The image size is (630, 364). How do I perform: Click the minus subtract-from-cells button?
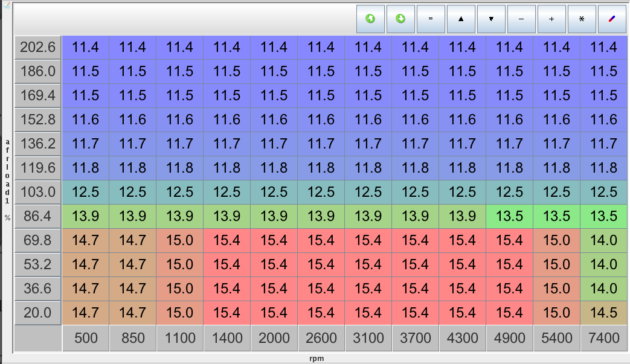pos(521,19)
